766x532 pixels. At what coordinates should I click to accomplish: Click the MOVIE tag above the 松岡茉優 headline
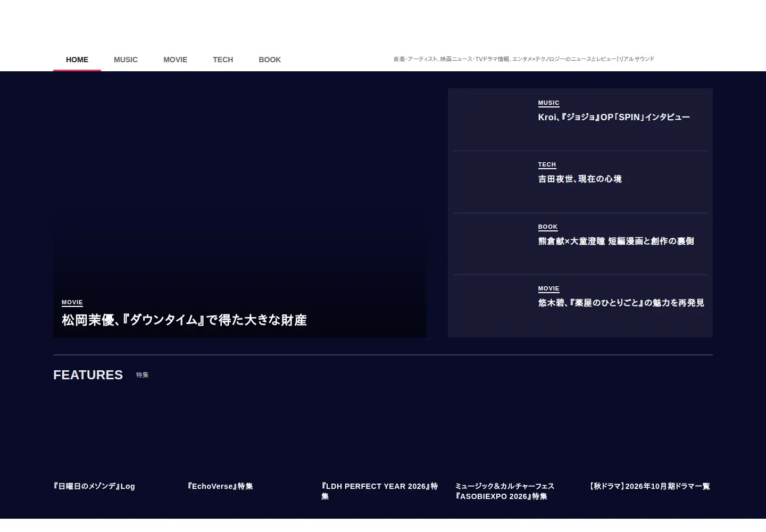[x=72, y=303]
